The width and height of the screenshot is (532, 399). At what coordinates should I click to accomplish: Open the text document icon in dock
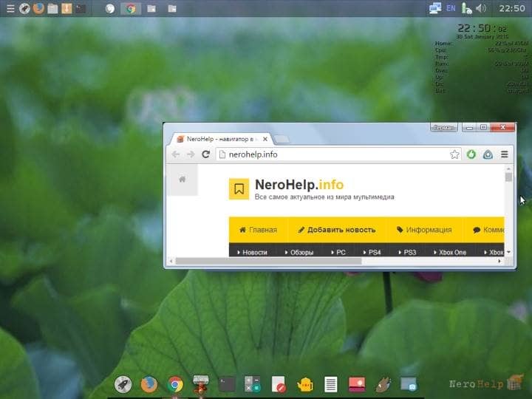331,384
